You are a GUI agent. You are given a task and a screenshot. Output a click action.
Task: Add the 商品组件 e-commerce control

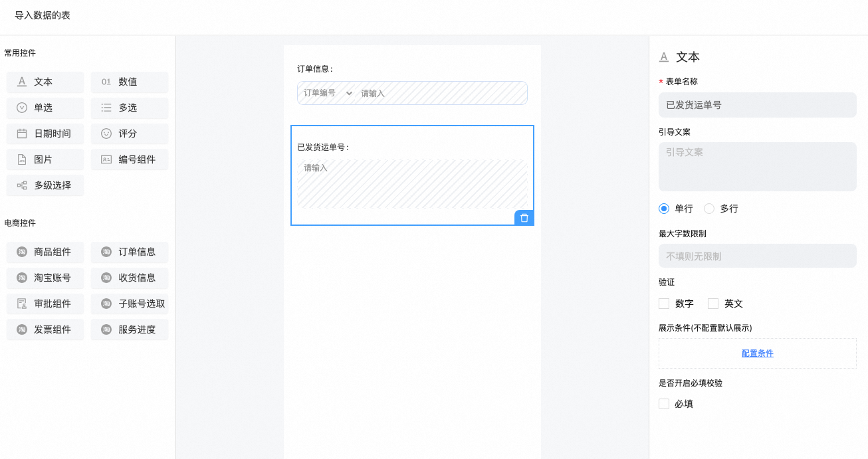pyautogui.click(x=45, y=252)
